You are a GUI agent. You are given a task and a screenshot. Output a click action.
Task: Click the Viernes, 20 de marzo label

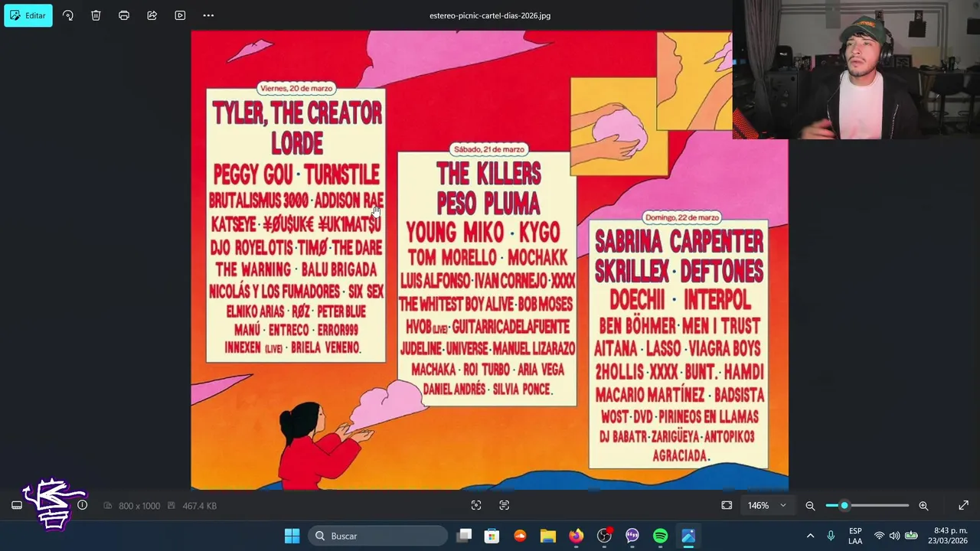click(296, 88)
